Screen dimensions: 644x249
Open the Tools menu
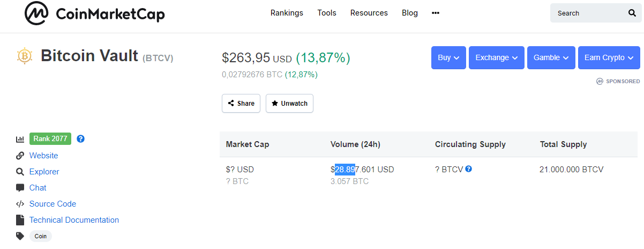pos(327,13)
